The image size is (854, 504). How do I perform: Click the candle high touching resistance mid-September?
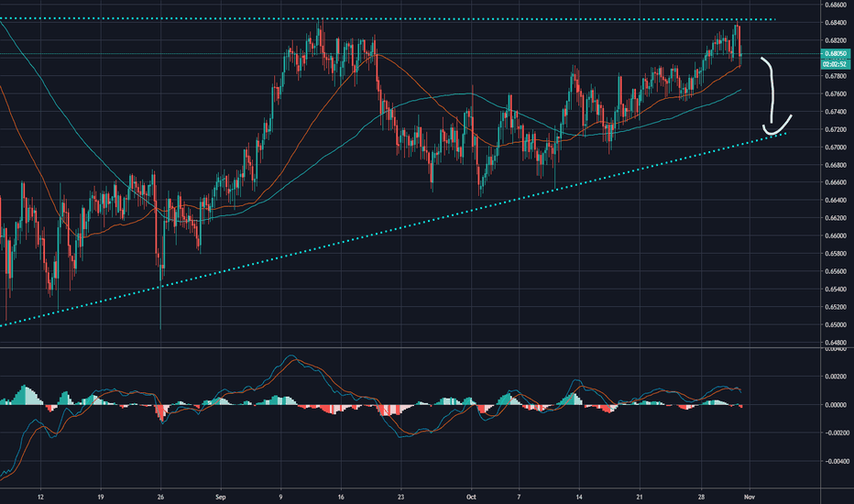(x=322, y=33)
